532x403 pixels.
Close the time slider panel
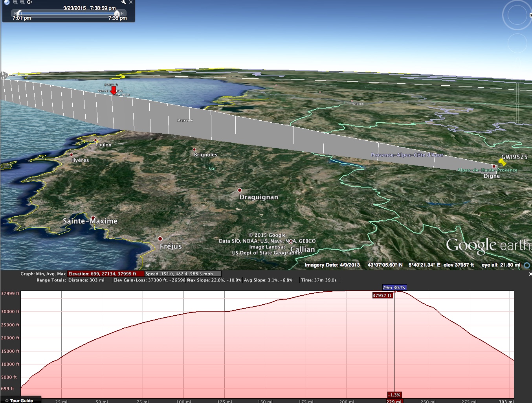(131, 2)
